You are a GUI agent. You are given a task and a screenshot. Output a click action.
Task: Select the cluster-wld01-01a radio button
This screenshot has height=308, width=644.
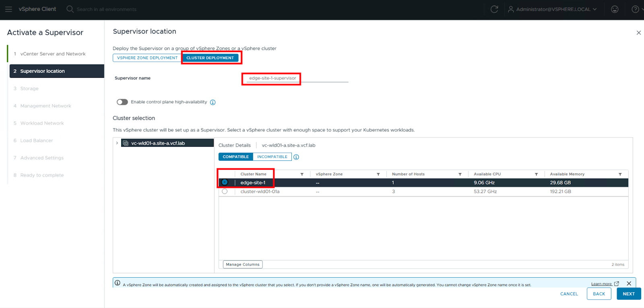tap(225, 191)
